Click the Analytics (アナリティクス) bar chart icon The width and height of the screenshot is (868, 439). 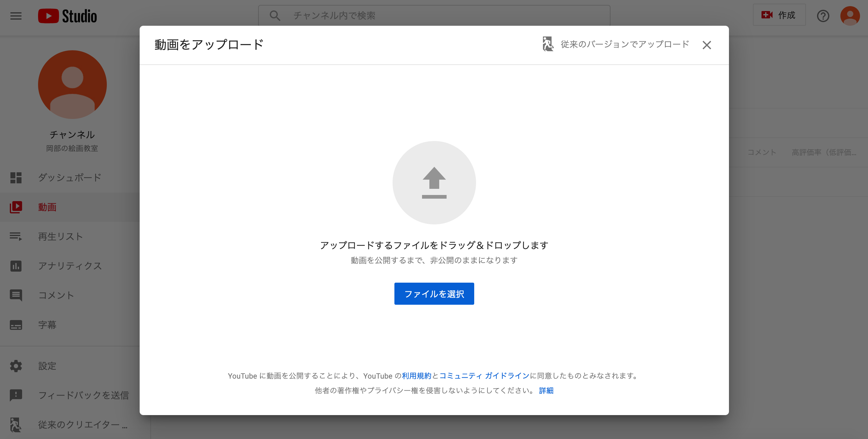[x=16, y=266]
